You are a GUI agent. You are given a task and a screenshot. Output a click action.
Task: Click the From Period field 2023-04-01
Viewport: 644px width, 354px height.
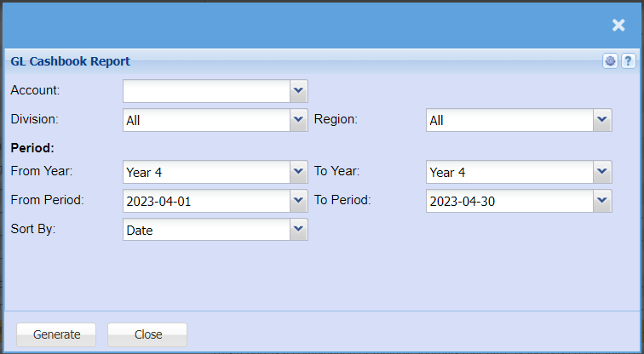(206, 201)
